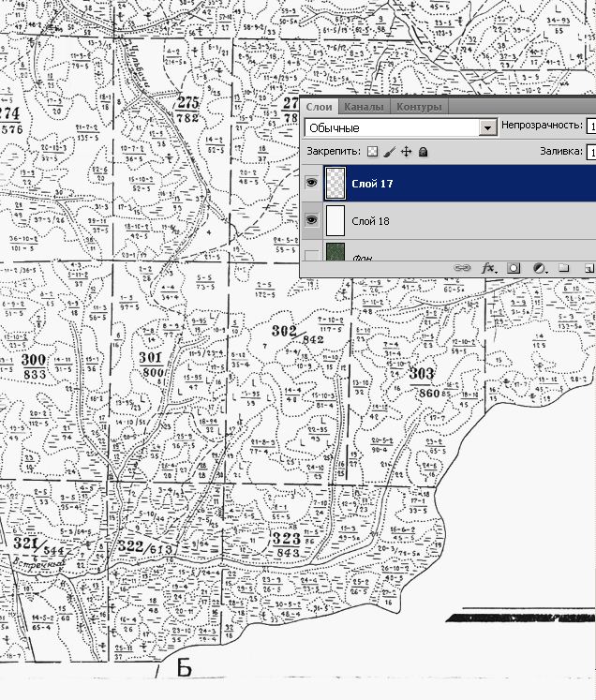
Task: Click the lock all padlock icon
Action: point(423,151)
